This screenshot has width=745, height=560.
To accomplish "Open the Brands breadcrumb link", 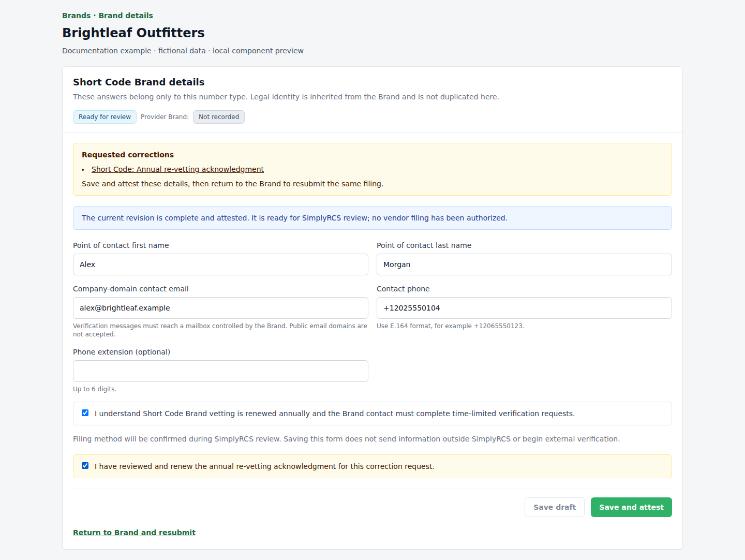I will click(76, 16).
